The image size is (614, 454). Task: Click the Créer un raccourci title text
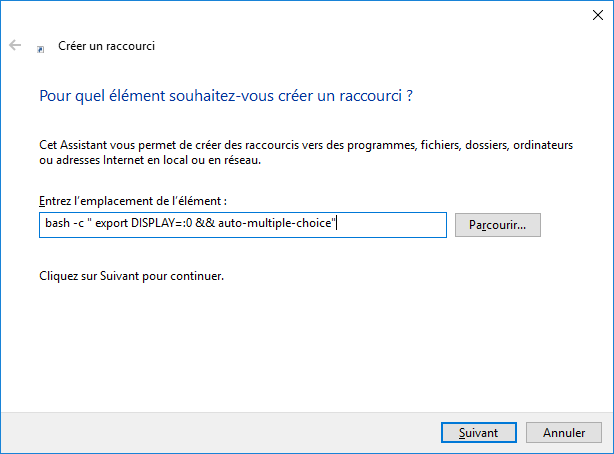pos(107,46)
